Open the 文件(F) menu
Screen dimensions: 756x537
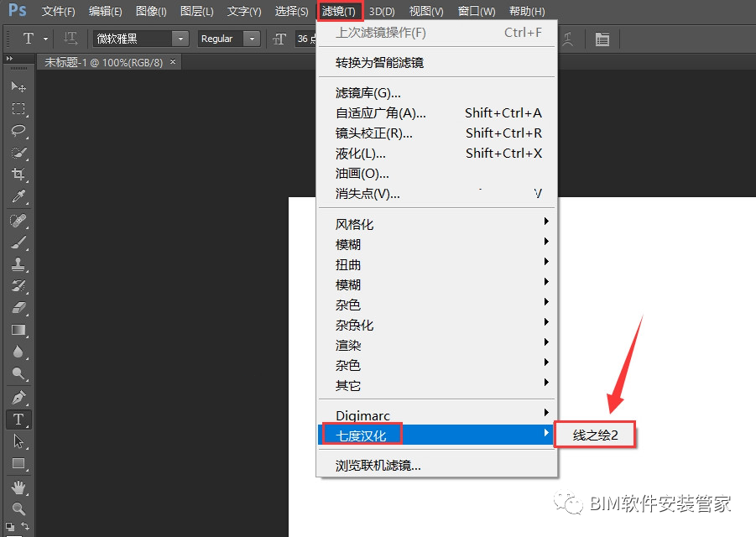click(59, 11)
